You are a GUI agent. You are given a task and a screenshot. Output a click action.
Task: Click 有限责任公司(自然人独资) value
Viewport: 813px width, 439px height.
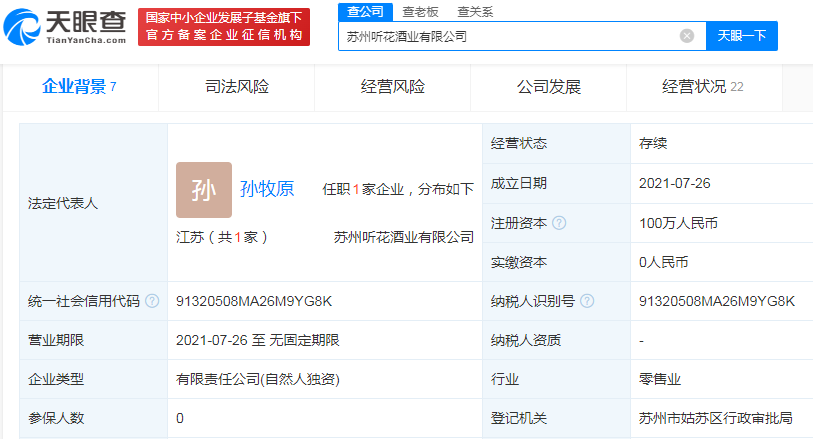coord(258,379)
